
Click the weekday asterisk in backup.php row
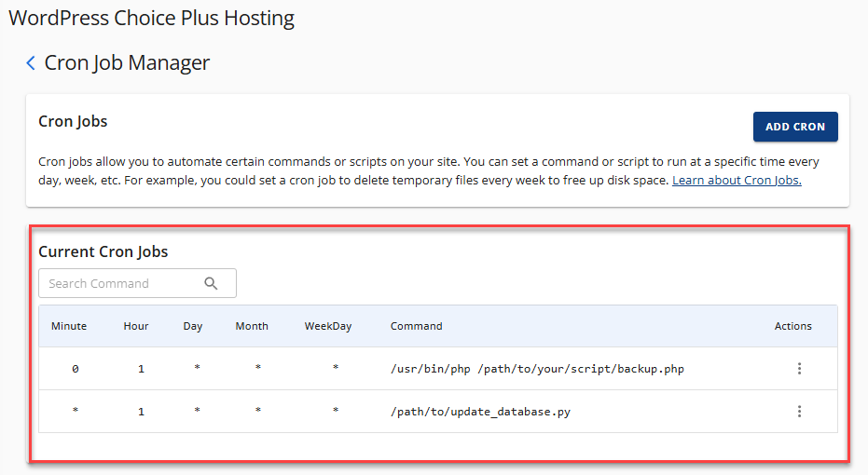tap(336, 367)
